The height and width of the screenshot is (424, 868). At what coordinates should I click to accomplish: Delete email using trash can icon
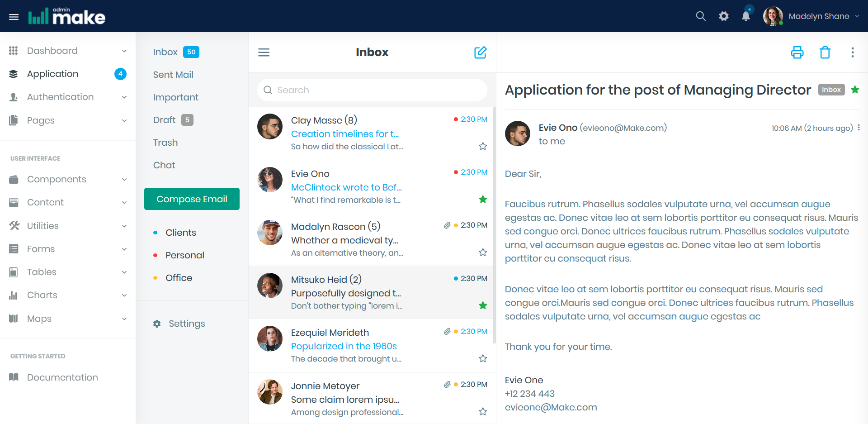coord(825,52)
